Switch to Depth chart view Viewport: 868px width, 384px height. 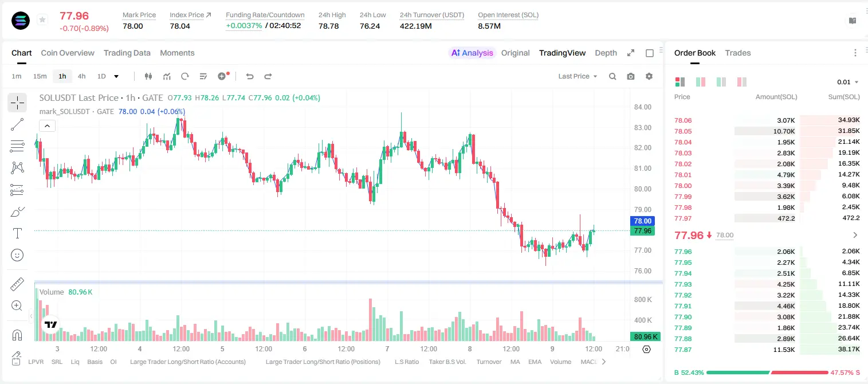tap(606, 53)
